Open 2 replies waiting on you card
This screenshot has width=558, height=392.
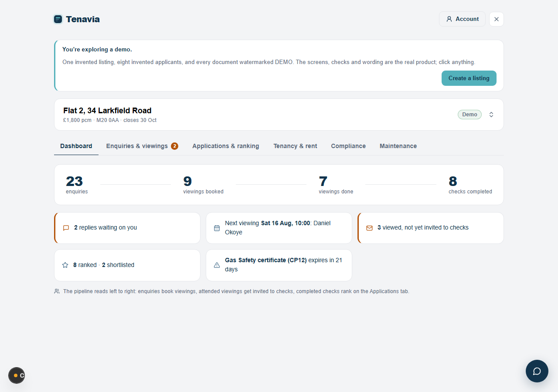127,228
